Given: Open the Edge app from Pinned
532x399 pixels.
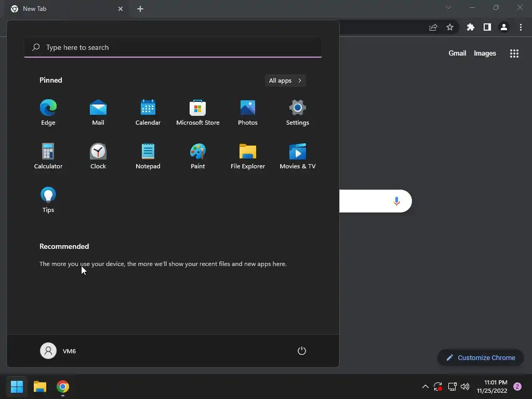Looking at the screenshot, I should pyautogui.click(x=48, y=113).
